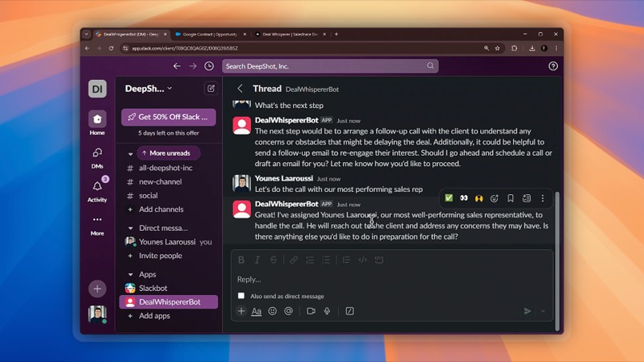This screenshot has width=644, height=362.
Task: Click the Search DeepShot, Inc. field
Action: click(x=330, y=66)
